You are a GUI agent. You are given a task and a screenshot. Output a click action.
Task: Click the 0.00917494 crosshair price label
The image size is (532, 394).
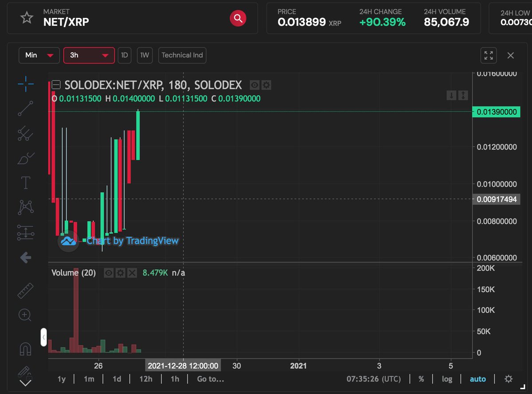pos(497,199)
